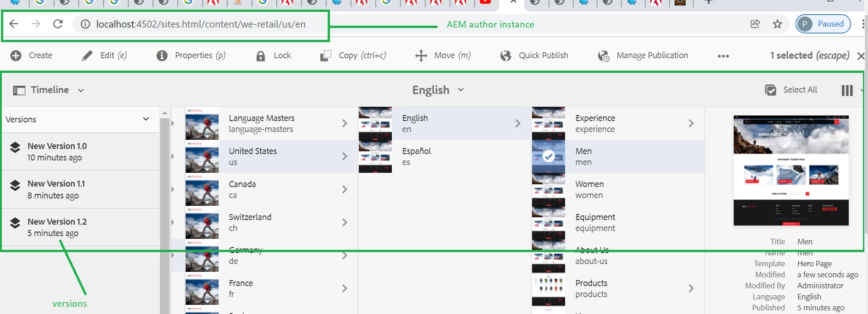Viewport: 868px width, 314px height.
Task: Click the Move action
Action: (443, 55)
